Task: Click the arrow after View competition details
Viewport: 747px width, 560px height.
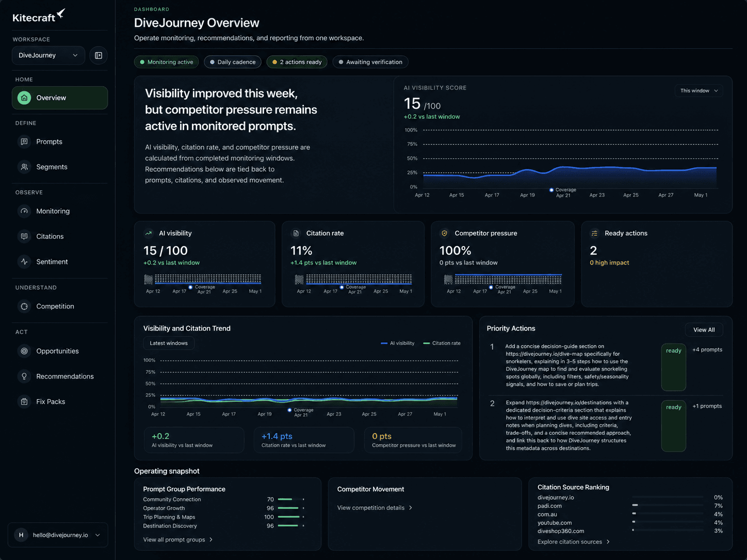Action: pyautogui.click(x=411, y=508)
